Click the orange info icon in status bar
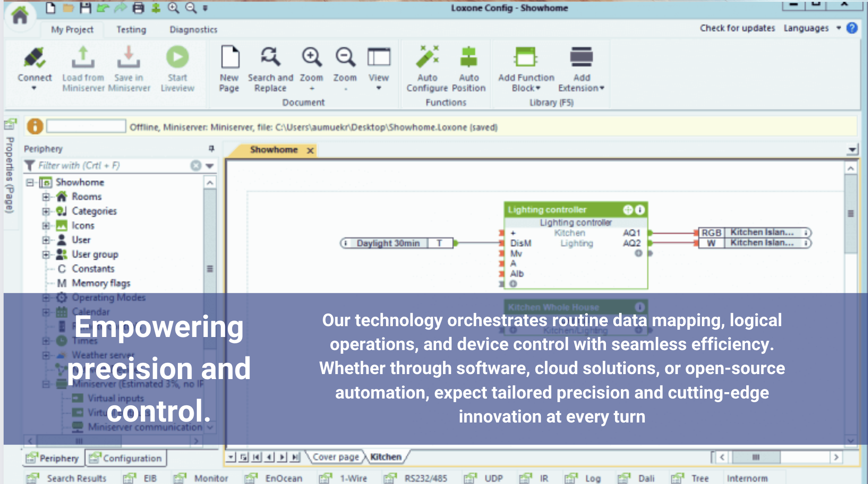This screenshot has height=484, width=868. point(35,126)
